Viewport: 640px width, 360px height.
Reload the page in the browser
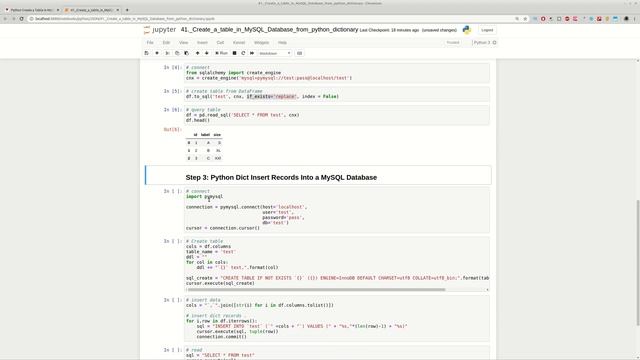(x=22, y=19)
